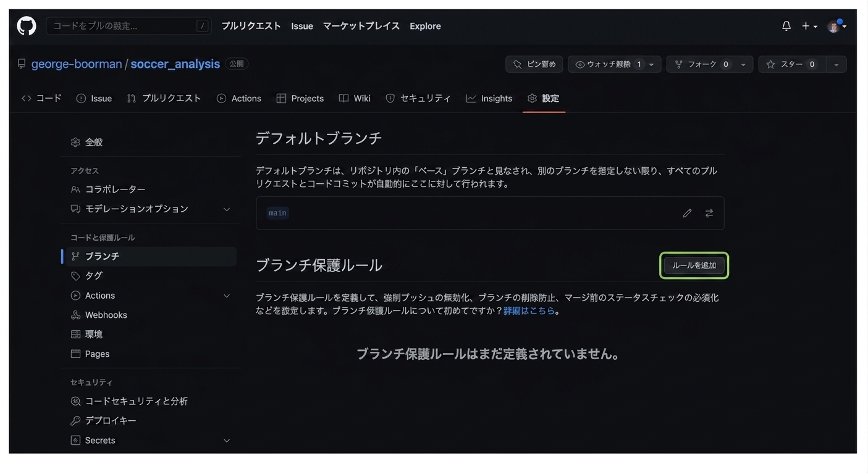Click the デフォルトブランチ heading
Image resolution: width=868 pixels, height=474 pixels.
(x=319, y=138)
